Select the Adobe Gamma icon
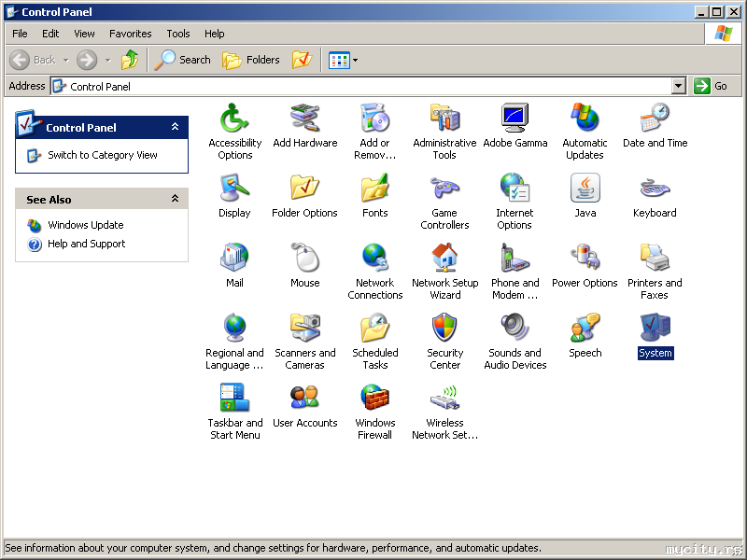747x560 pixels. pyautogui.click(x=514, y=119)
